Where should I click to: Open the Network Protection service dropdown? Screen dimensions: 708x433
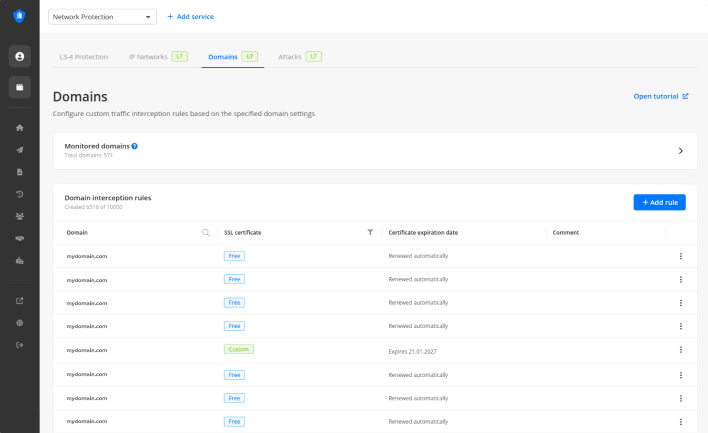tap(102, 17)
